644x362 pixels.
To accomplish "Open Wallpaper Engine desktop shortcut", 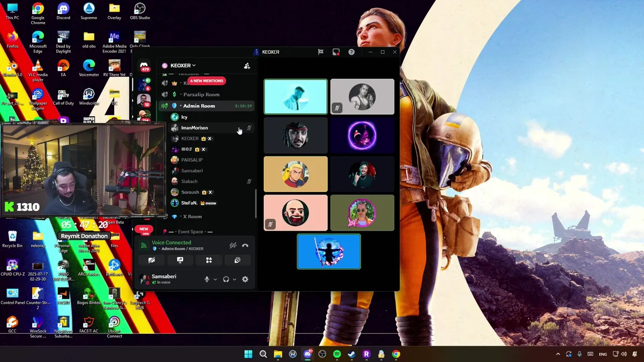I will pyautogui.click(x=38, y=100).
